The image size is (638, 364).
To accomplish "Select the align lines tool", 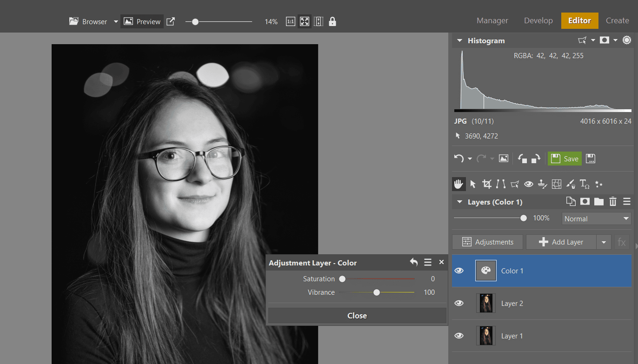I will pyautogui.click(x=501, y=184).
